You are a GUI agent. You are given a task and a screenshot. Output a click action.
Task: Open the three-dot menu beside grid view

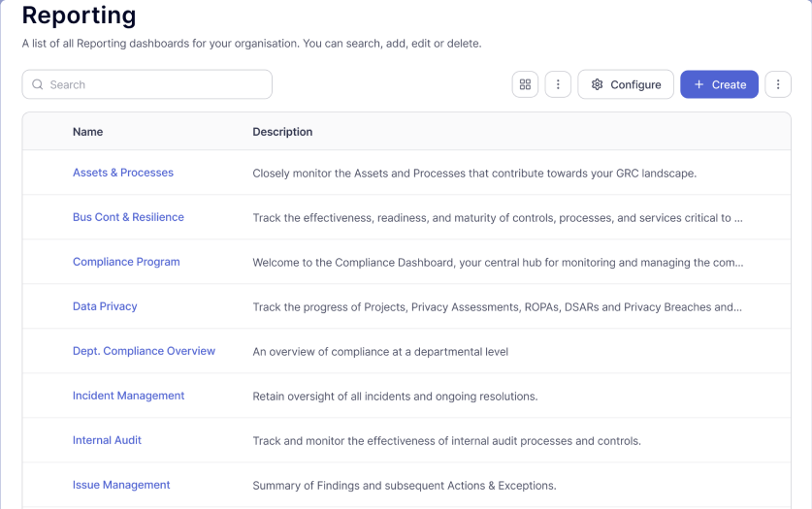click(557, 84)
